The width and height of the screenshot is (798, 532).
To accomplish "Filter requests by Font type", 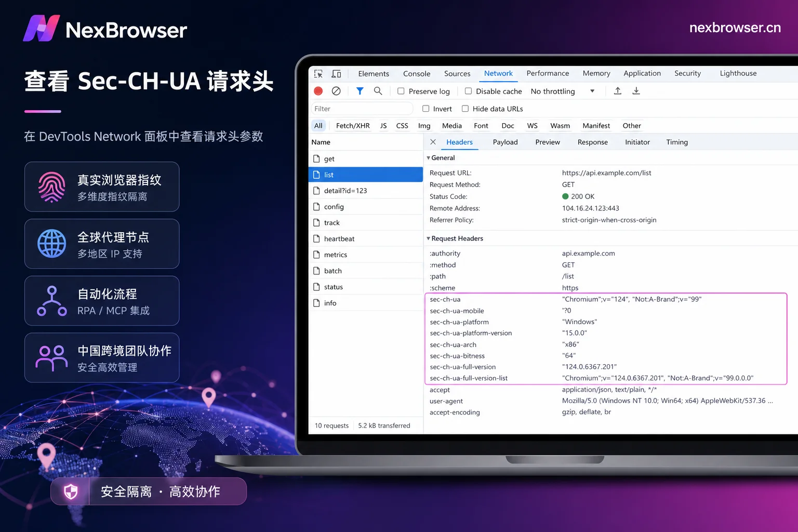I will click(481, 126).
